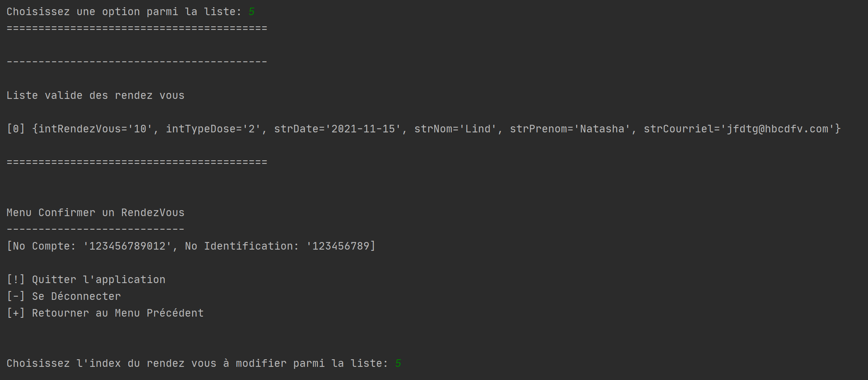This screenshot has width=868, height=380.
Task: Click the dashed line under Menu Confirmer
Action: tap(96, 229)
